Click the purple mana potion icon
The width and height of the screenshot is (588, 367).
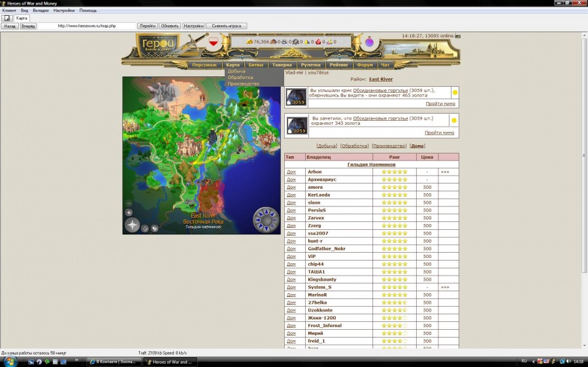(x=369, y=42)
